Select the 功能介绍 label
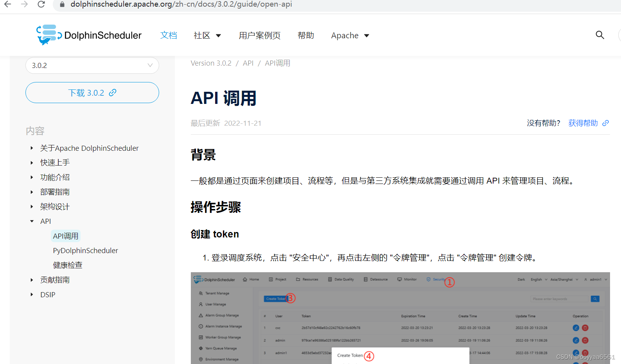This screenshot has width=621, height=364. [55, 177]
